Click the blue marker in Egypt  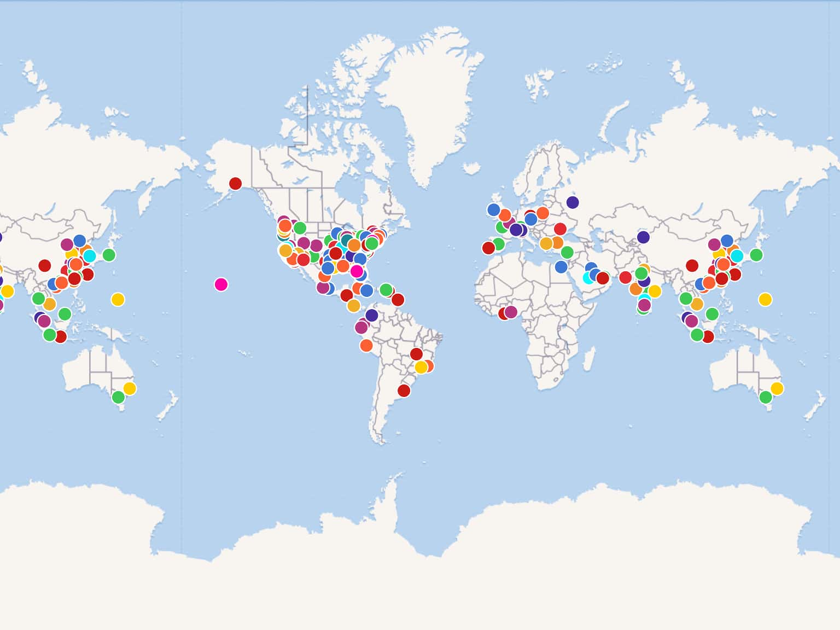[x=561, y=267]
